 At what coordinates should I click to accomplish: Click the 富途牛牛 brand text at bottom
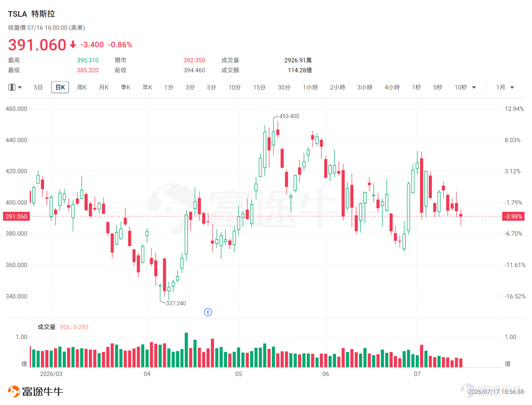point(42,392)
